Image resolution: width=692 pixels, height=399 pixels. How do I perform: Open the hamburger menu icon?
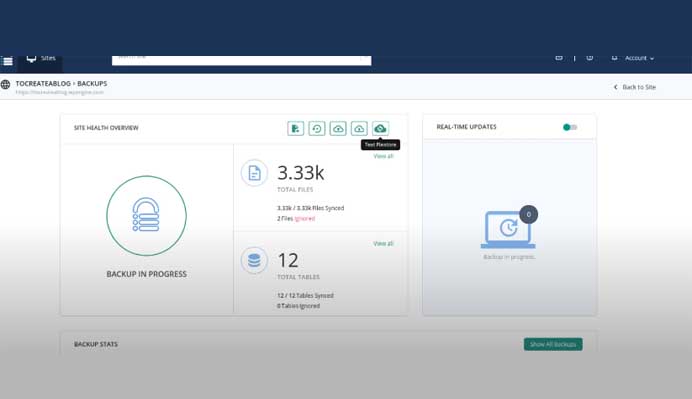pyautogui.click(x=8, y=61)
